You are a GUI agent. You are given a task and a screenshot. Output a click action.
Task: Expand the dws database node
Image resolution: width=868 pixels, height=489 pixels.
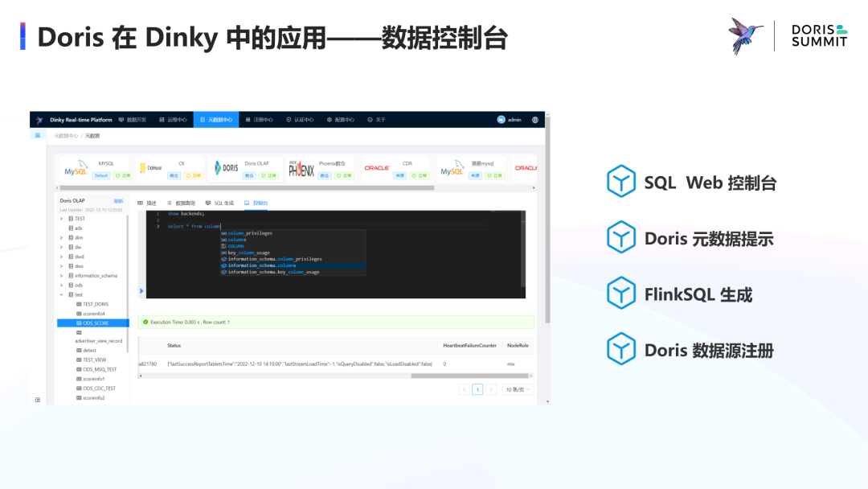pyautogui.click(x=61, y=266)
